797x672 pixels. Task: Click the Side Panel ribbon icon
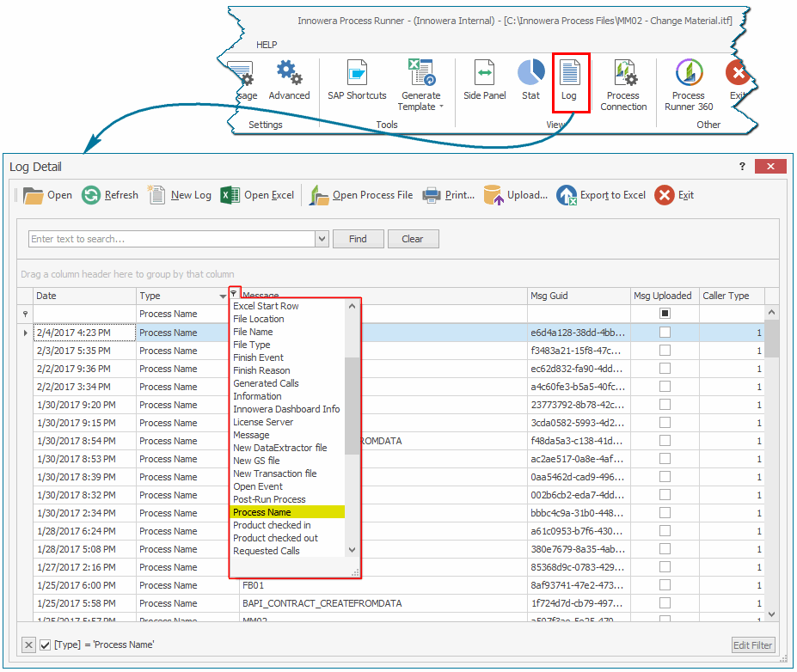(x=484, y=75)
